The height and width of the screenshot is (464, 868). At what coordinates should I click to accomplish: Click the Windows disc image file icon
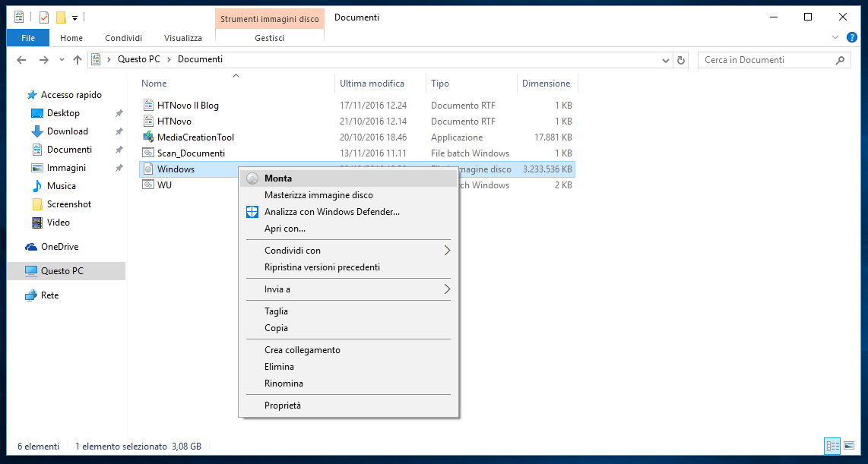147,169
